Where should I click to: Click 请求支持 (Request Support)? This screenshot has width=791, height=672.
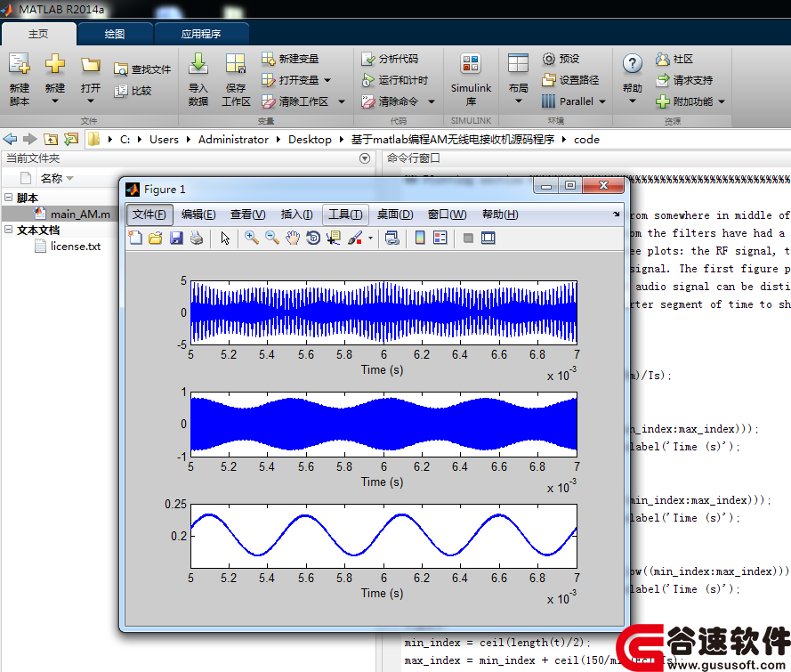pos(684,80)
